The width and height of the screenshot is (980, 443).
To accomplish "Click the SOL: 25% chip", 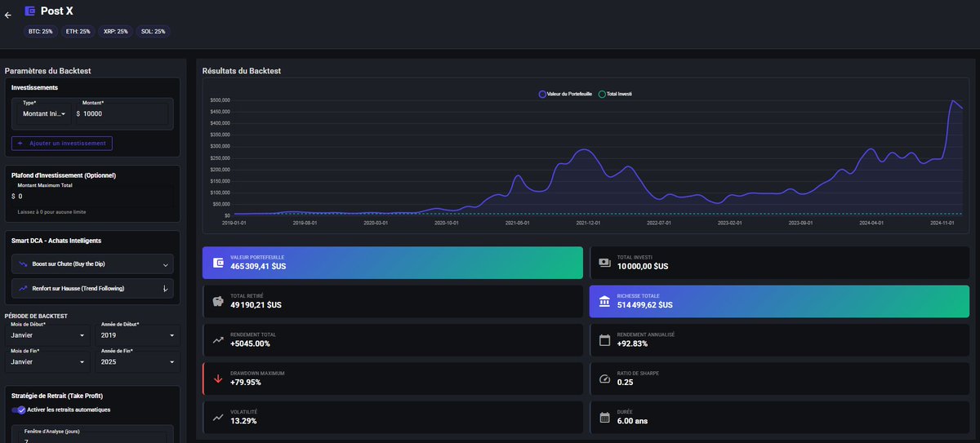I will click(153, 32).
